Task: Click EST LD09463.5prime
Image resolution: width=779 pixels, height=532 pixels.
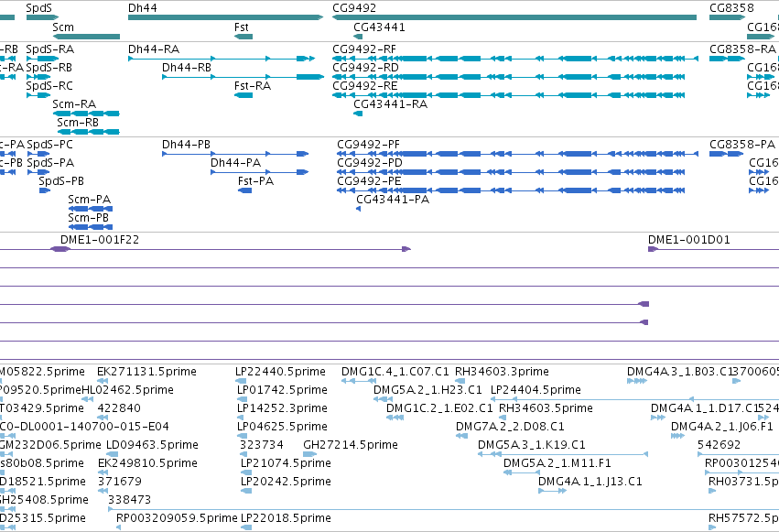Action: tap(113, 454)
